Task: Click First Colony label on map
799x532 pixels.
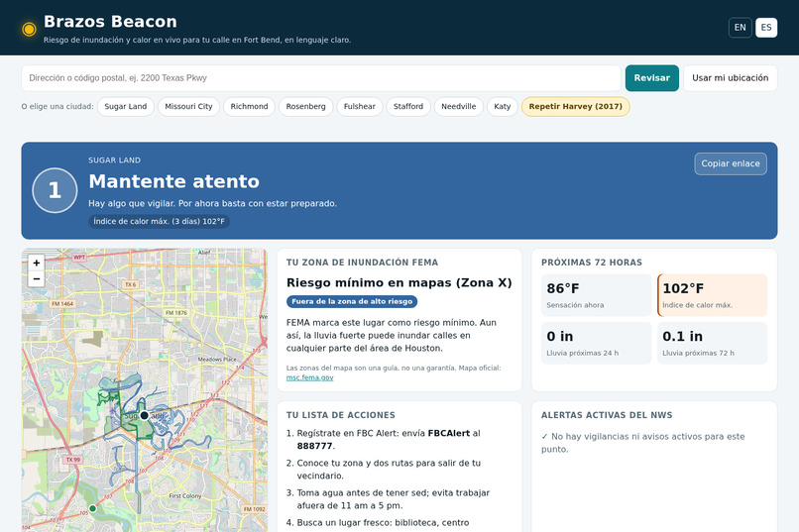Action: pyautogui.click(x=185, y=496)
